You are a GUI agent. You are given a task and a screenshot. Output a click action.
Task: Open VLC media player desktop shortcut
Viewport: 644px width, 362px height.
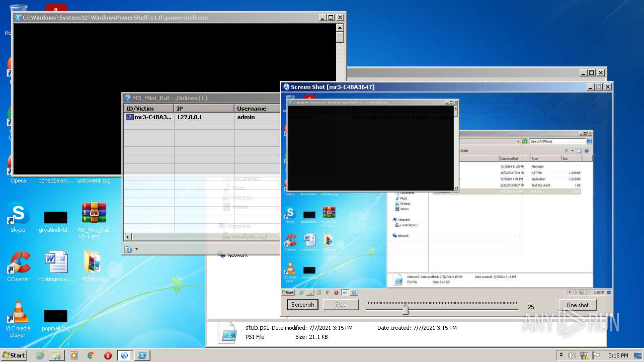pos(18,319)
